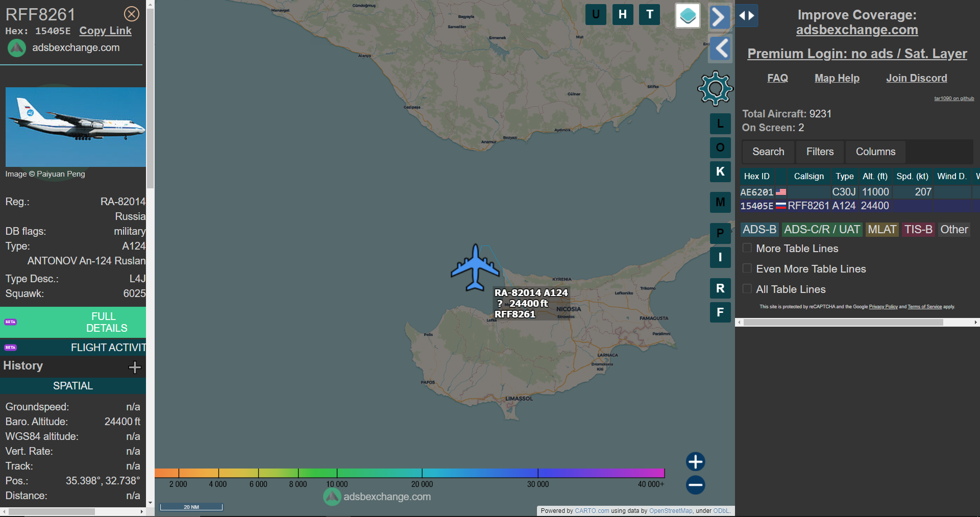Image resolution: width=980 pixels, height=517 pixels.
Task: Expand the History section plus icon
Action: (135, 367)
